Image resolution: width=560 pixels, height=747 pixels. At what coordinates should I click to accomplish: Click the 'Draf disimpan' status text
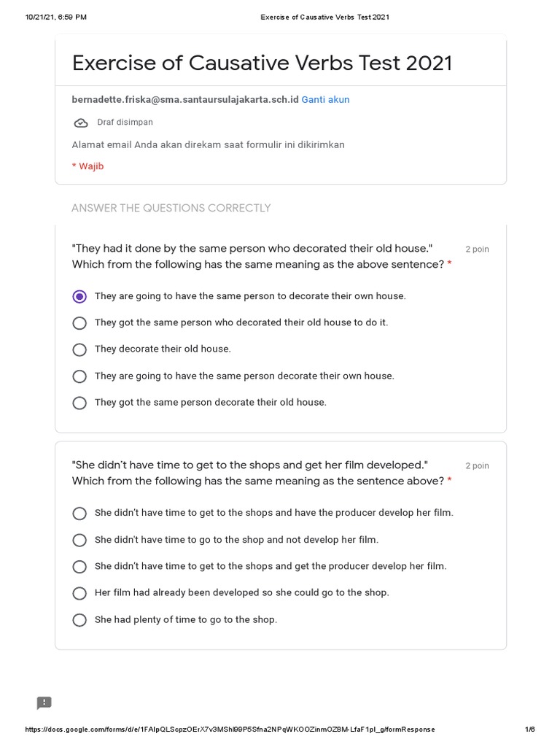tap(125, 123)
